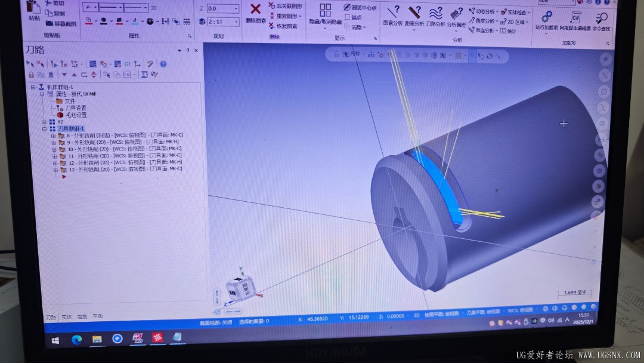
Task: Click the move insert arrow up icon
Action: (74, 75)
